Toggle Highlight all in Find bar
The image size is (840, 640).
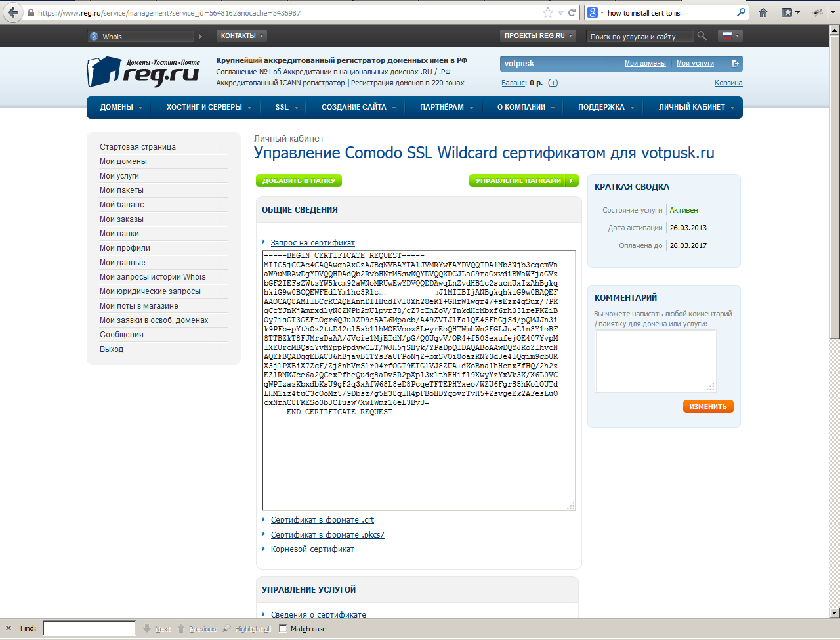tap(247, 629)
